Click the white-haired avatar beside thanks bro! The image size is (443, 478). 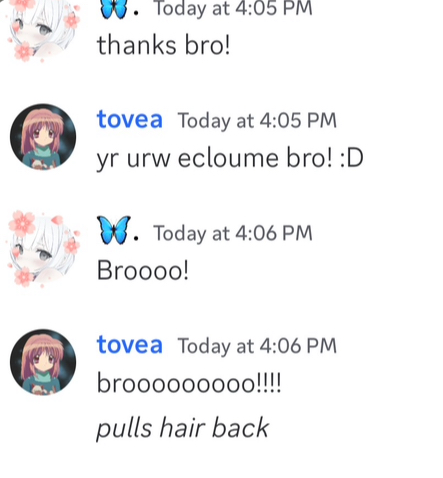(x=43, y=30)
